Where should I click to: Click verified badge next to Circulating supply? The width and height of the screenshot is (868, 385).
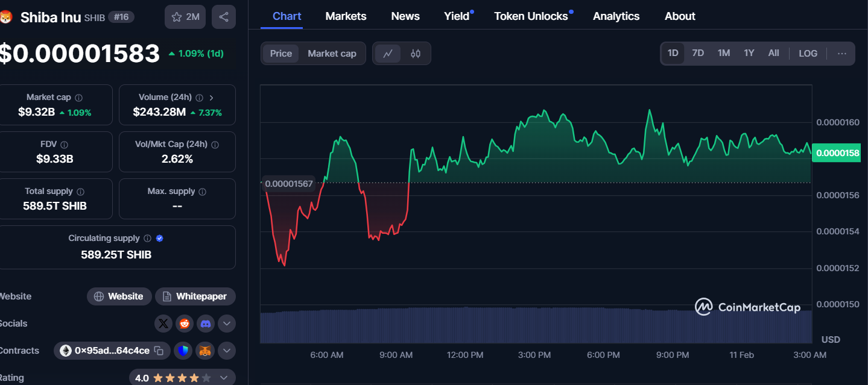pyautogui.click(x=159, y=239)
